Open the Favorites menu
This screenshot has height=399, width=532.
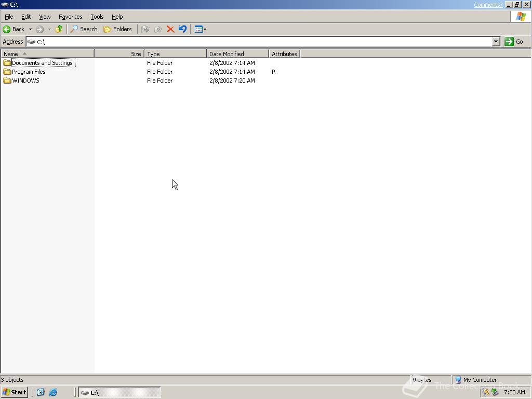[70, 17]
